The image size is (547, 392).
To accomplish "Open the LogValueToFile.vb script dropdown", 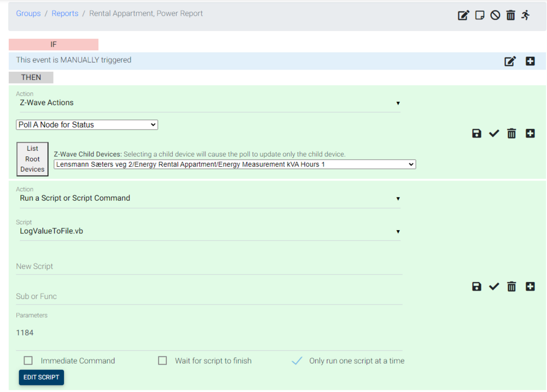I will tap(209, 231).
